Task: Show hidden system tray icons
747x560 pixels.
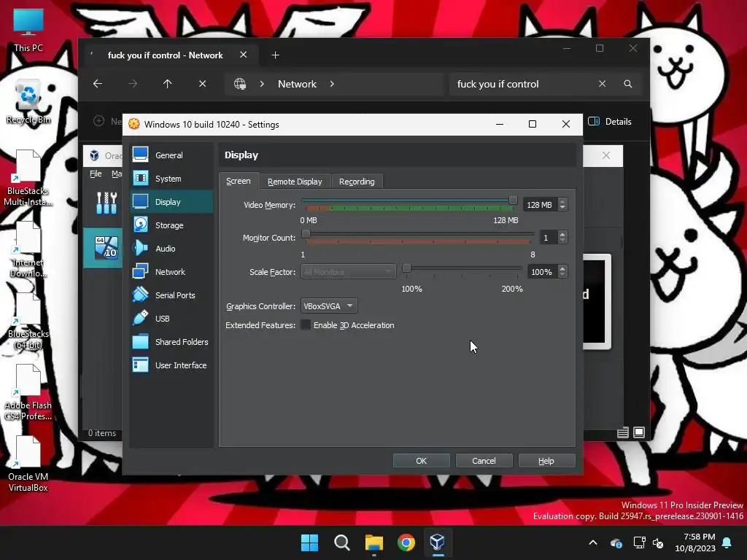Action: pyautogui.click(x=593, y=542)
